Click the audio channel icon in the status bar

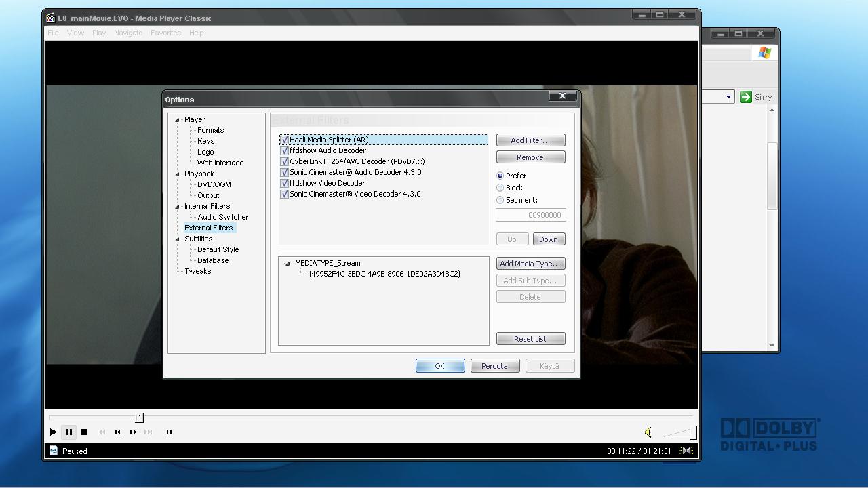pyautogui.click(x=687, y=451)
